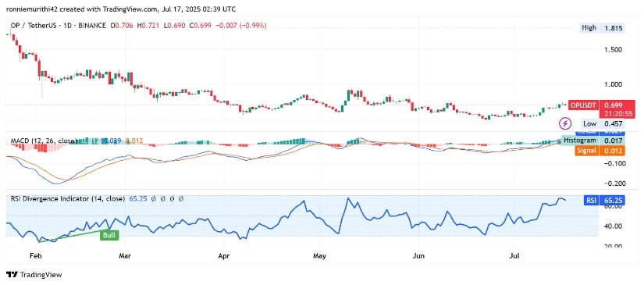Click the −0.007 (−0.99%) change value
The image size is (644, 285).
240,26
